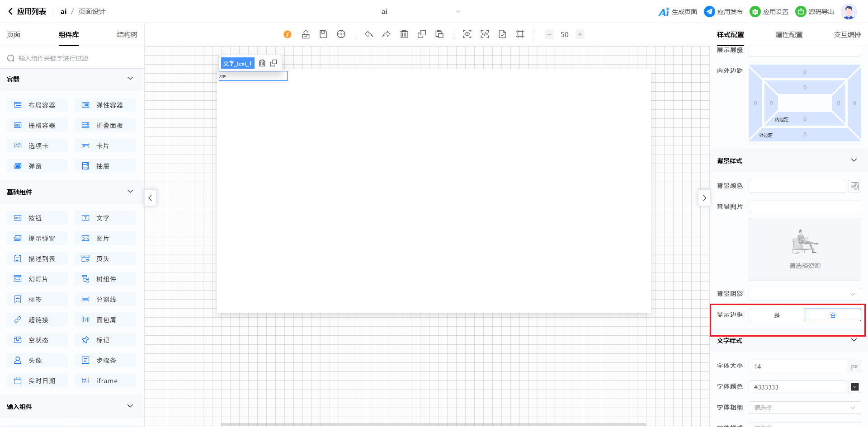The image size is (868, 427).
Task: Click the trash delete icon in toolbar
Action: pyautogui.click(x=404, y=34)
